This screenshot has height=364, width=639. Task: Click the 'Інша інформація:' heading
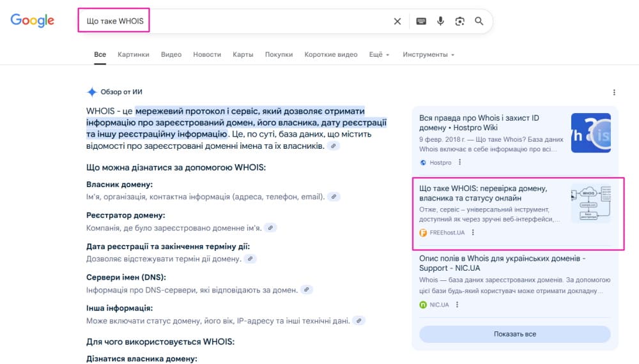click(119, 308)
